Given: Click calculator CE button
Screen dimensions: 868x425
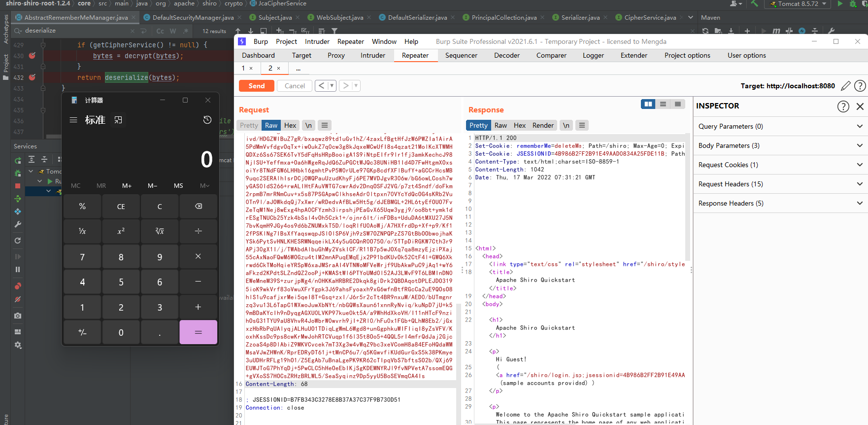Looking at the screenshot, I should pos(121,206).
